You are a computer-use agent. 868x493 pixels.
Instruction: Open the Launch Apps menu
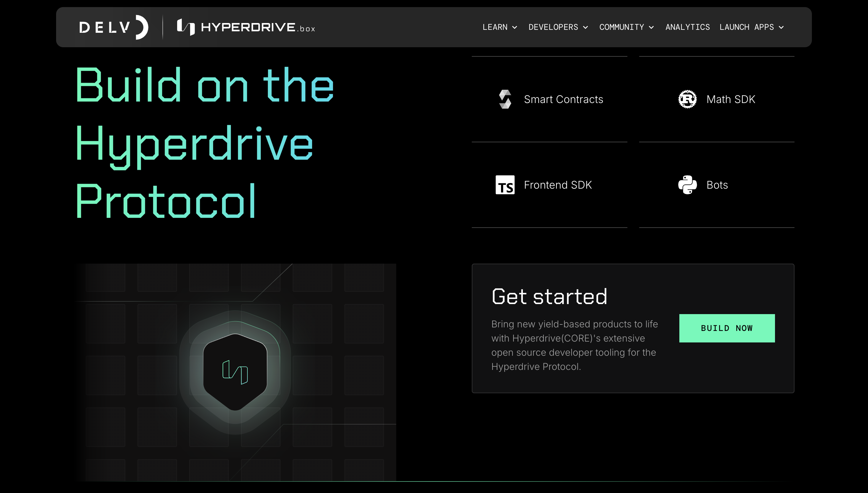(x=752, y=27)
